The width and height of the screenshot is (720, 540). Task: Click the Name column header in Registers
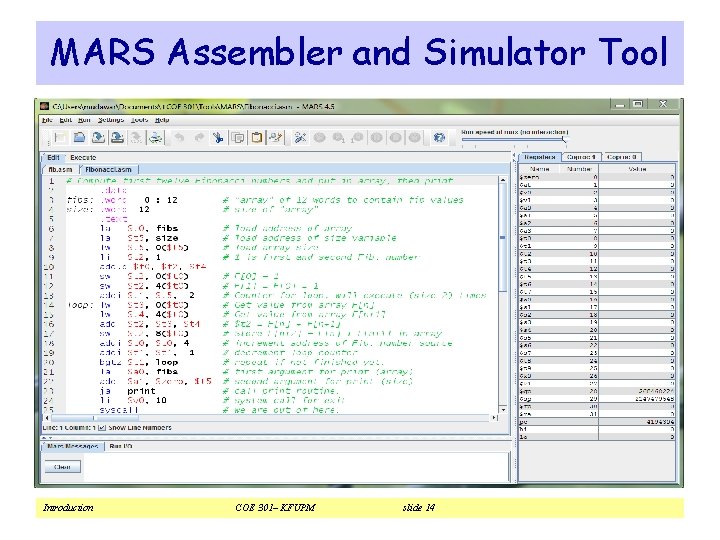[x=540, y=169]
